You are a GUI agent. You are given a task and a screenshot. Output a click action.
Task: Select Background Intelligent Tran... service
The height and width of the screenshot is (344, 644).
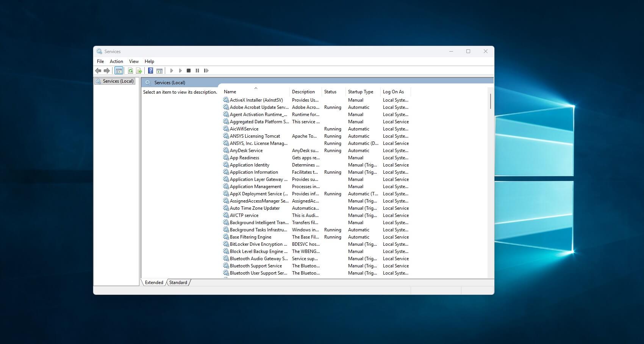316,223
